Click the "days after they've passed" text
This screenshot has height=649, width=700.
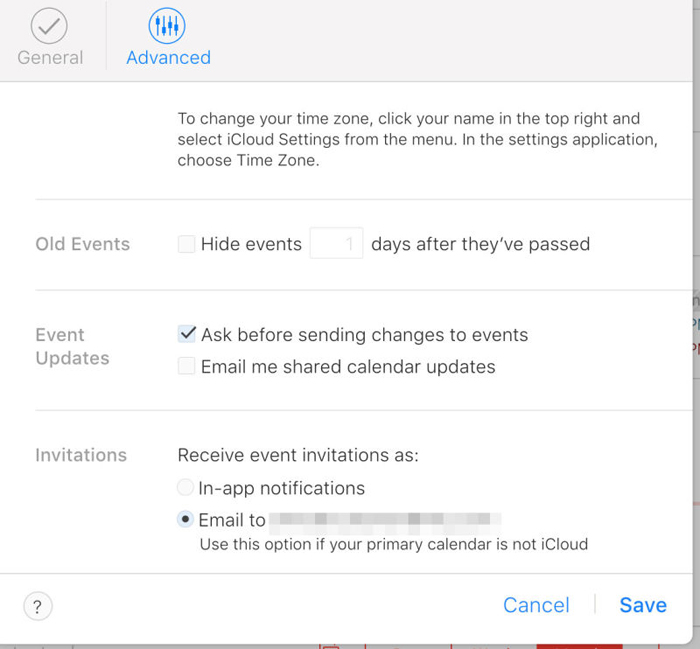tap(480, 244)
